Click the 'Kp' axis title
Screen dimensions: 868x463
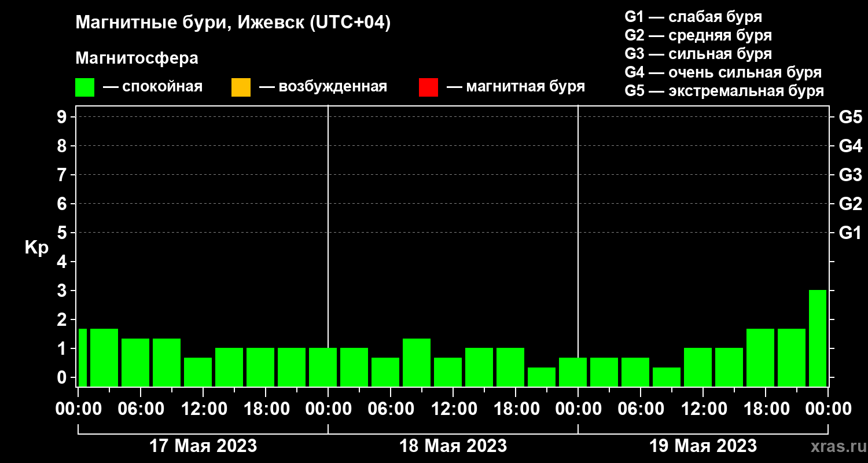click(x=36, y=247)
